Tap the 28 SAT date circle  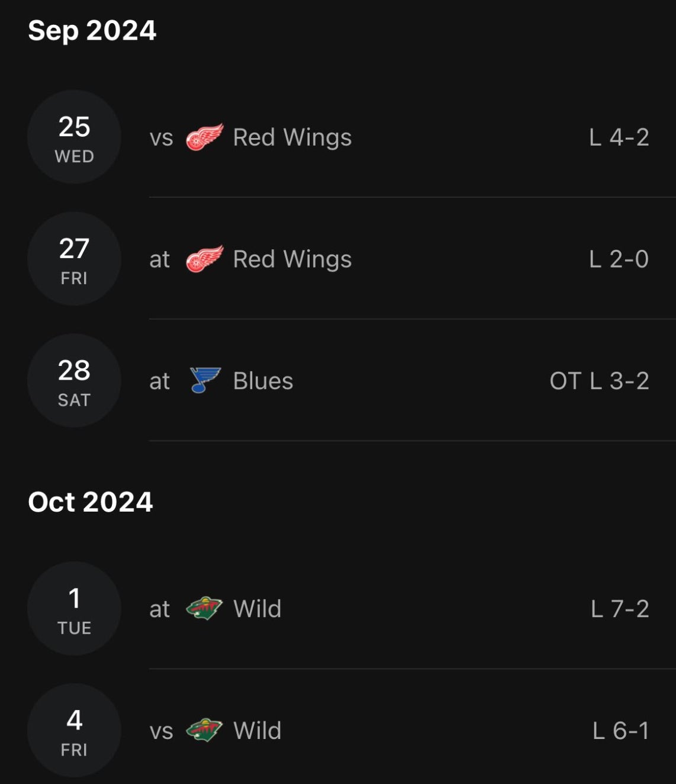tap(74, 381)
